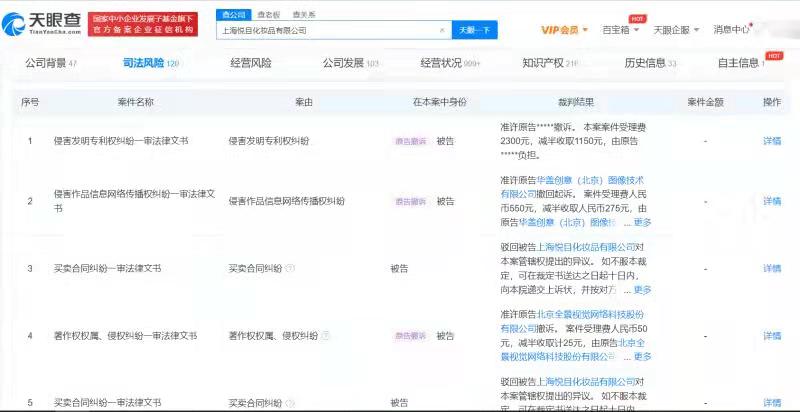Click the 天眼一下 search button
Viewport: 800px width, 412px height.
click(x=474, y=30)
